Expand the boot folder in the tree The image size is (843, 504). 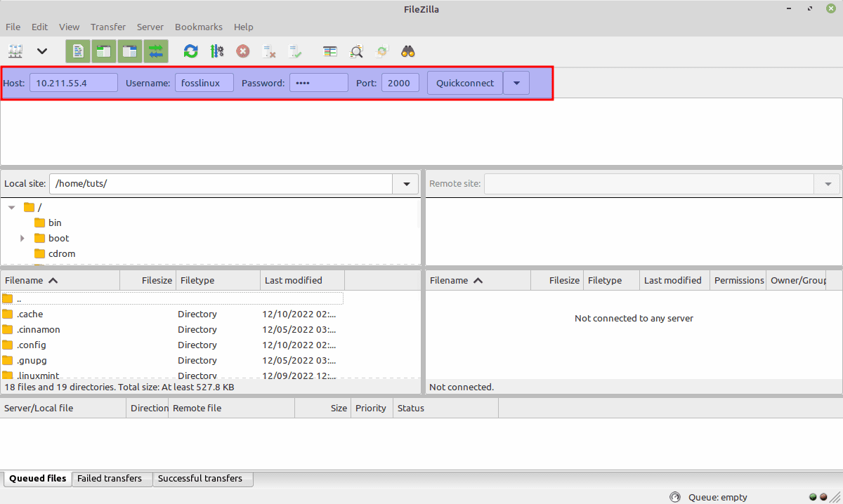(22, 238)
